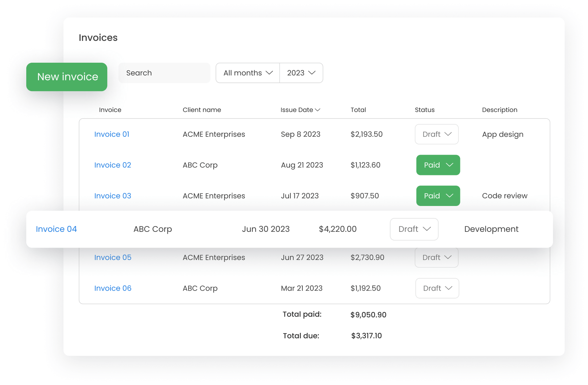
Task: Expand Draft status dropdown for Invoice 05
Action: pos(437,257)
